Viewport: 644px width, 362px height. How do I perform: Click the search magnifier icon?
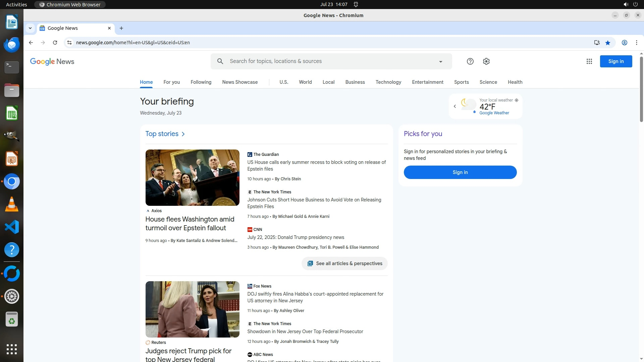tap(220, 61)
